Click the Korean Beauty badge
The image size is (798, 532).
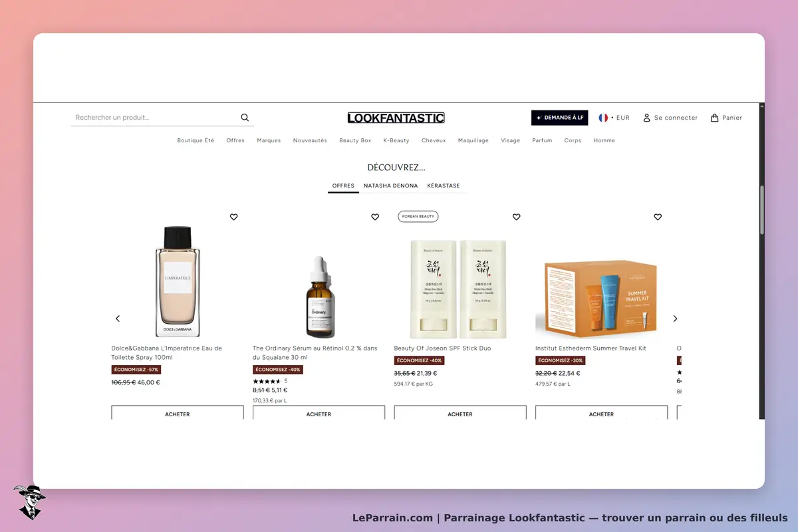[x=418, y=216]
